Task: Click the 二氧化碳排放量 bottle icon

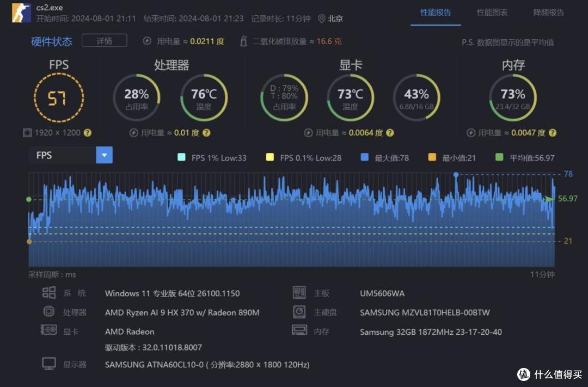Action: point(243,41)
